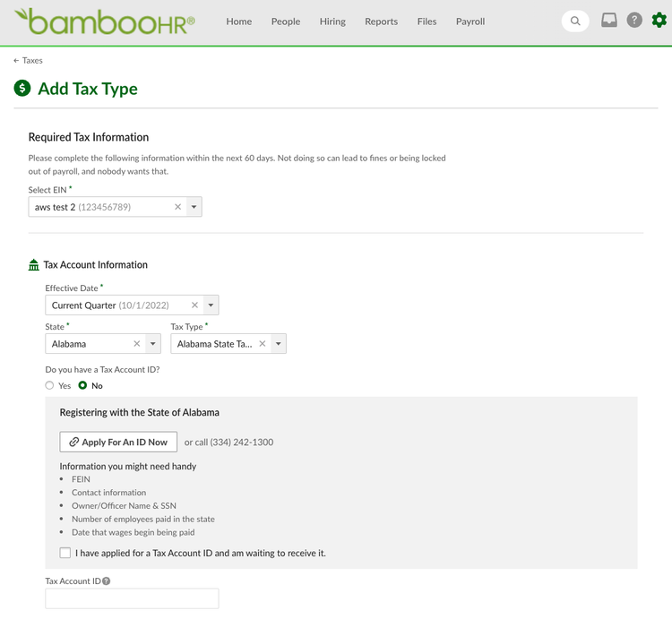
Task: Select Yes for Tax Account ID
Action: coord(49,385)
